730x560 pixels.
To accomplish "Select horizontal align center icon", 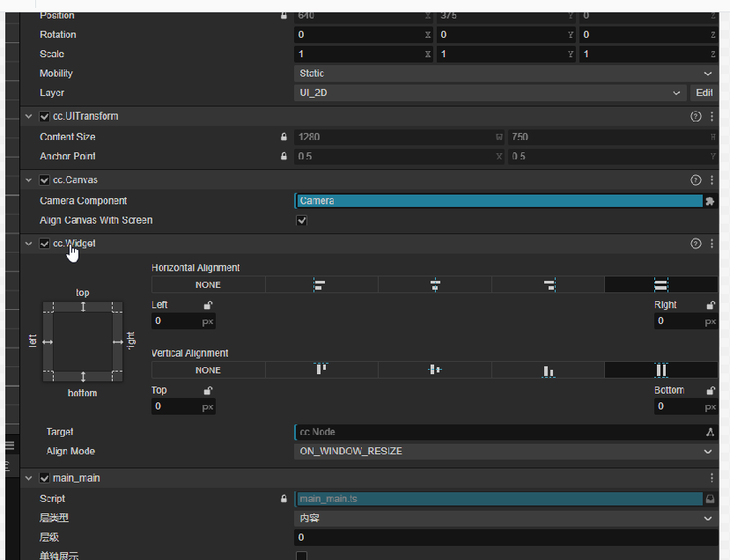I will [x=435, y=285].
